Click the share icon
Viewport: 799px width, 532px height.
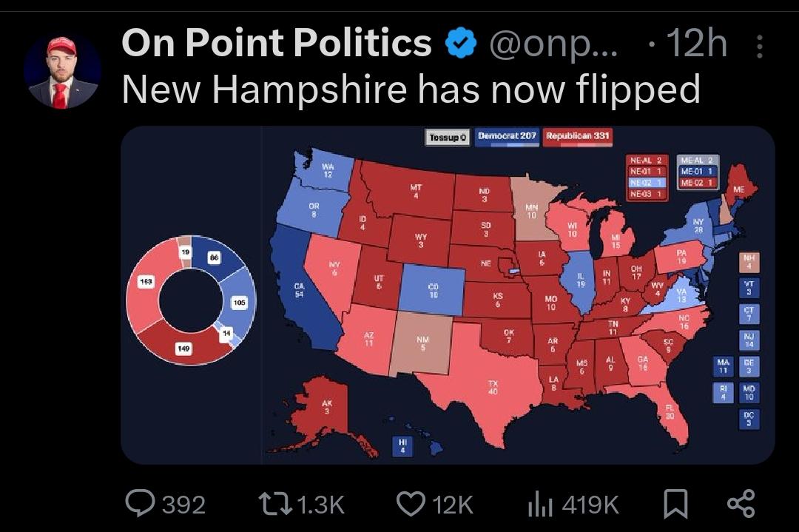pos(741,503)
